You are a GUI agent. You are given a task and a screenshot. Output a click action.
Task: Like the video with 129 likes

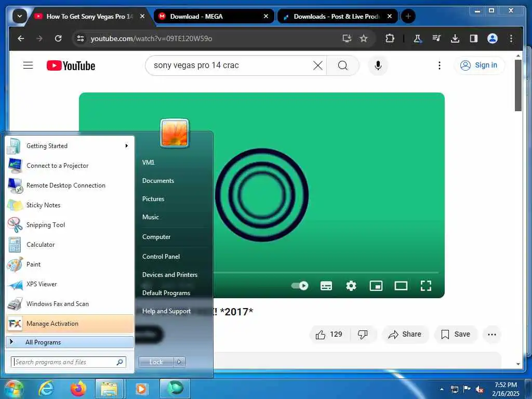(329, 335)
